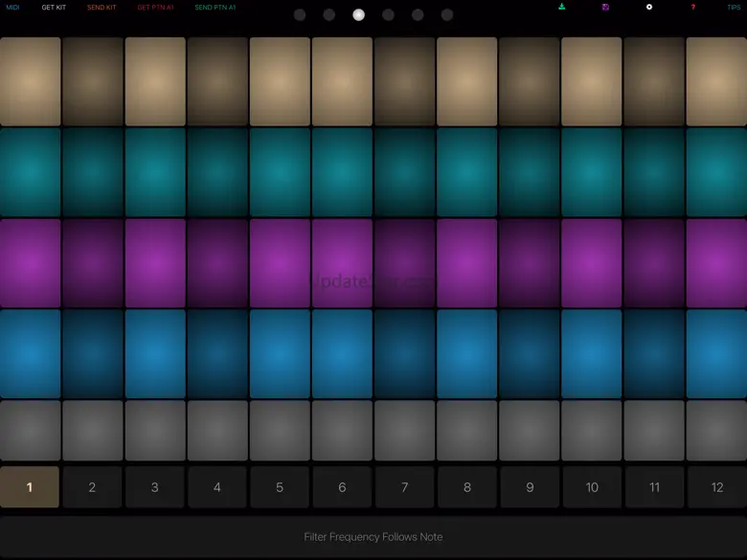
Task: Toggle the purple pad in column 12
Action: pos(716,262)
